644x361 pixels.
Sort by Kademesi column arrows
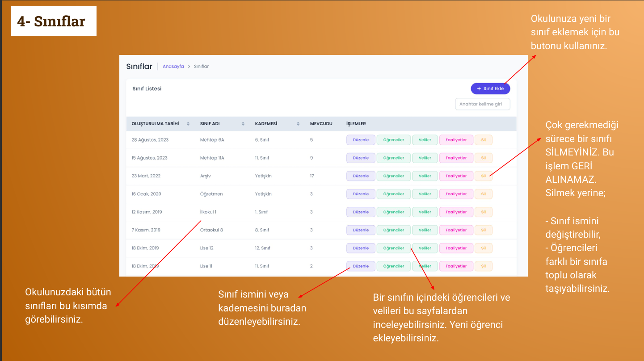(x=298, y=124)
